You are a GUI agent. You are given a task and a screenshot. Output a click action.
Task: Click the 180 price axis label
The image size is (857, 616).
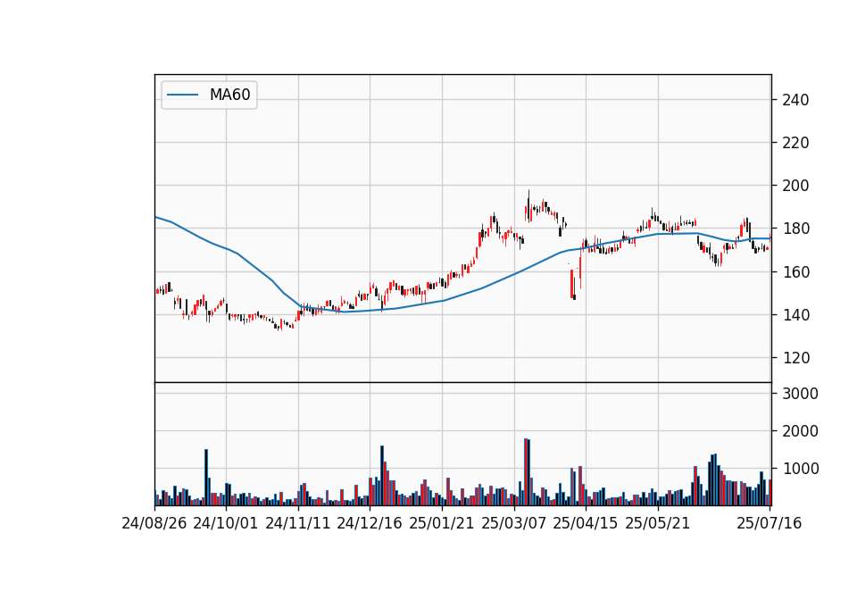[x=795, y=229]
